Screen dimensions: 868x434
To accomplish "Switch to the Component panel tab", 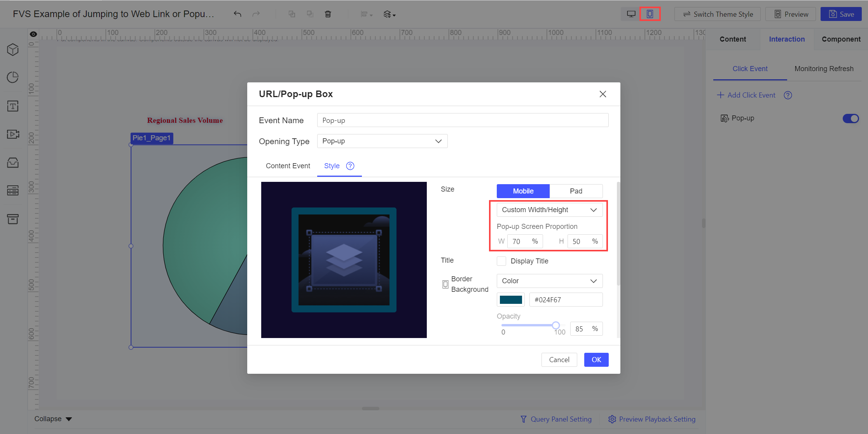I will point(841,39).
